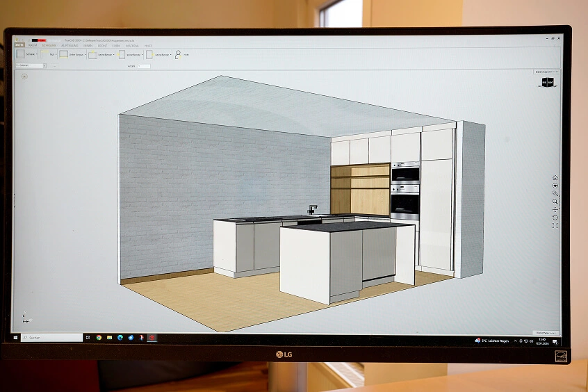This screenshot has height=392, width=588.
Task: Expand the first 'keine Blende' dropdown arrow
Action: [x=113, y=55]
